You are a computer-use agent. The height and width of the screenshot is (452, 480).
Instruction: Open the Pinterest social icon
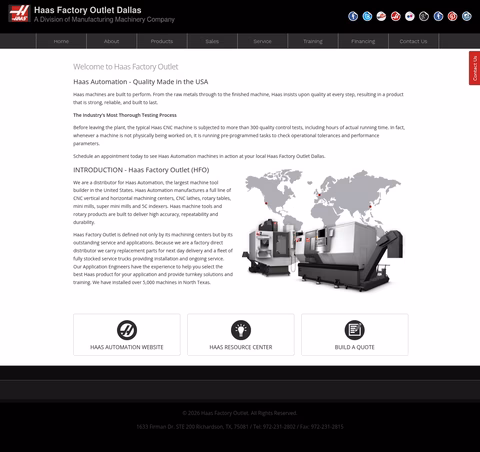(452, 16)
